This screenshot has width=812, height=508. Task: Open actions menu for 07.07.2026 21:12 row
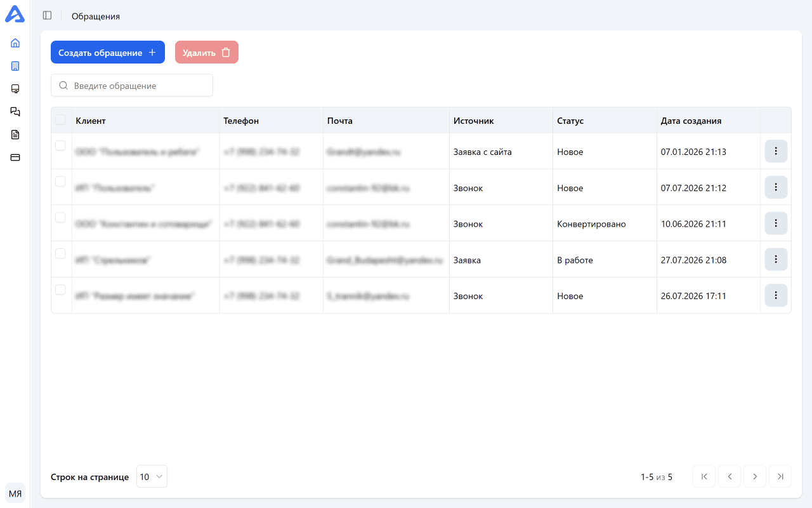[x=776, y=187]
